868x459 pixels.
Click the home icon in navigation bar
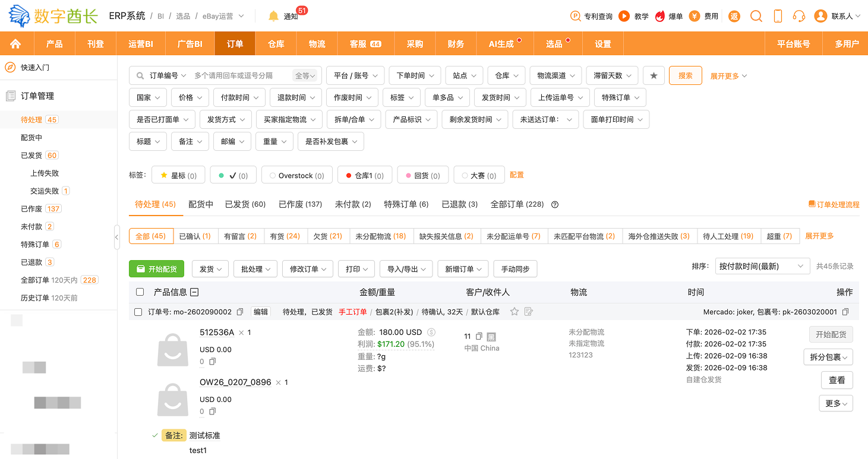tap(15, 44)
